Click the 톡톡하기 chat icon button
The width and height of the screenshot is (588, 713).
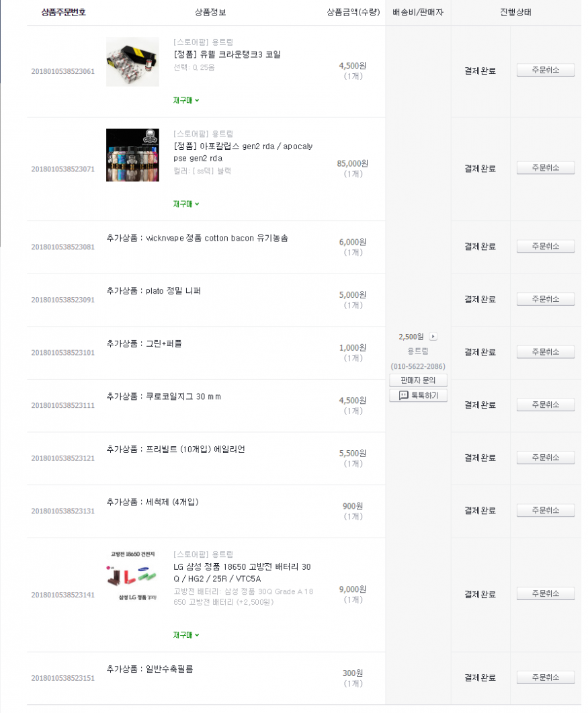click(x=418, y=396)
